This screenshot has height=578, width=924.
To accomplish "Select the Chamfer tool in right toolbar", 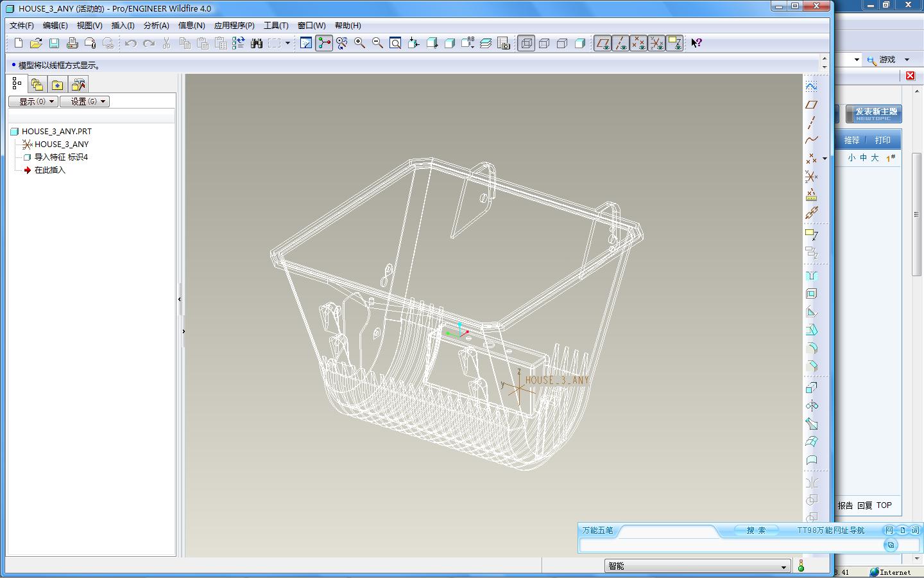I will (x=812, y=366).
